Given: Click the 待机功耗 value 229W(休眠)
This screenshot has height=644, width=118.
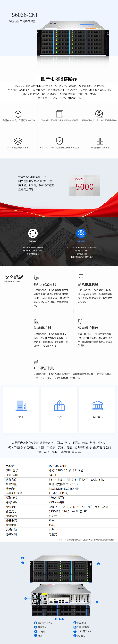Looking at the screenshot, I should tap(56, 502).
